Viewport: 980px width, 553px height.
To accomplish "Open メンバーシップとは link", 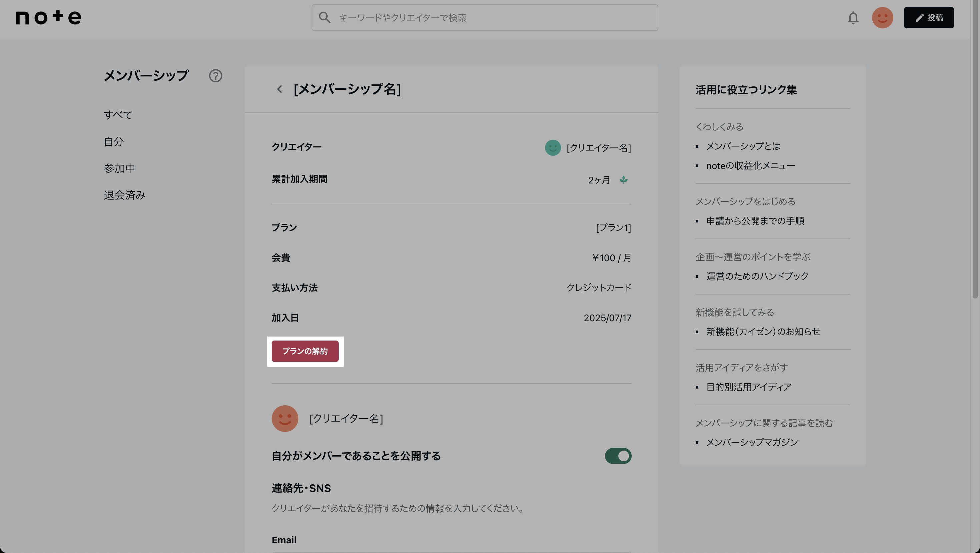I will click(x=743, y=146).
